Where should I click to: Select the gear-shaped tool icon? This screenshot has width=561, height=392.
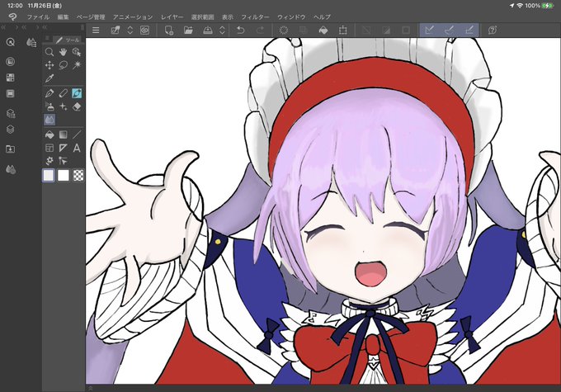[x=49, y=161]
